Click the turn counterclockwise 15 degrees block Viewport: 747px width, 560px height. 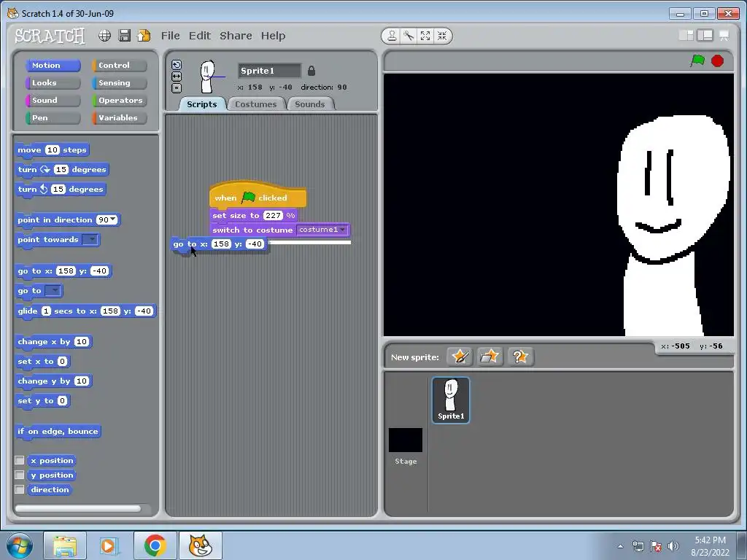point(61,190)
